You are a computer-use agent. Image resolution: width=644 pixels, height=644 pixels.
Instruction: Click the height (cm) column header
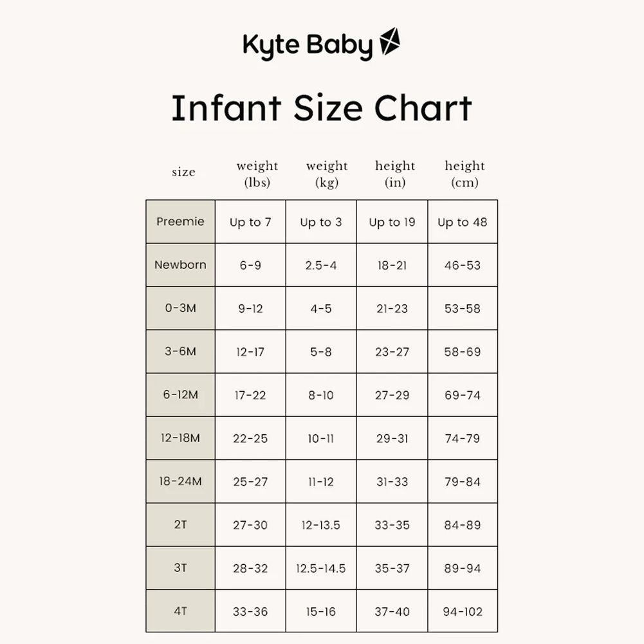(x=465, y=174)
